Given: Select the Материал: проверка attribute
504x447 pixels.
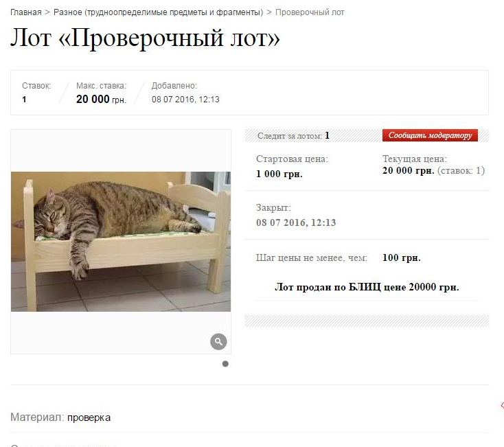Looking at the screenshot, I should (x=60, y=417).
